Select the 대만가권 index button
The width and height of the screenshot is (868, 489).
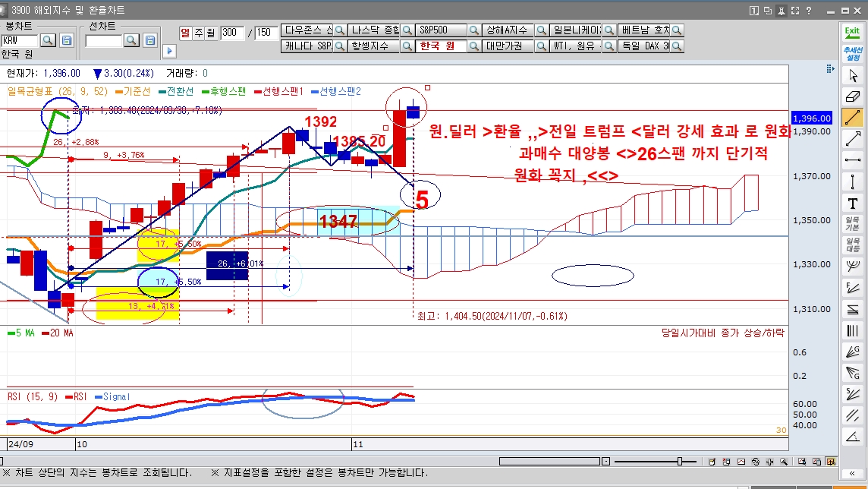pos(508,46)
